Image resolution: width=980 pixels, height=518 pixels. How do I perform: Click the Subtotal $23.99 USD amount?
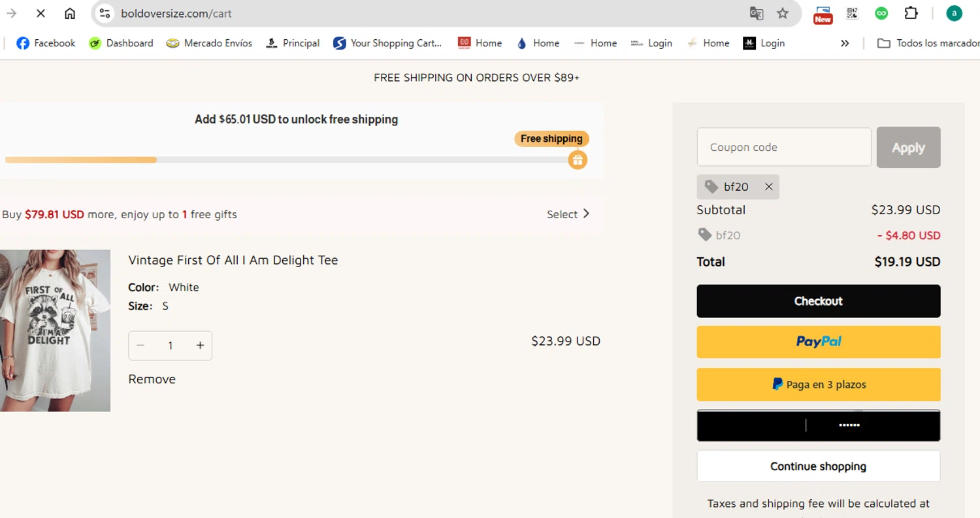(x=906, y=210)
